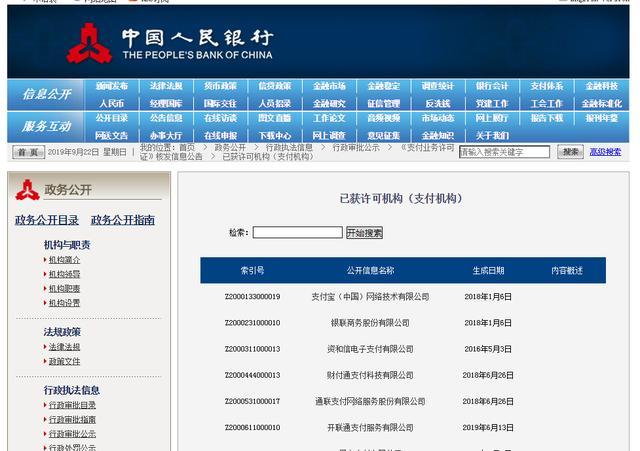Image resolution: width=640 pixels, height=451 pixels.
Task: Click the top keyword search input box
Action: point(504,152)
